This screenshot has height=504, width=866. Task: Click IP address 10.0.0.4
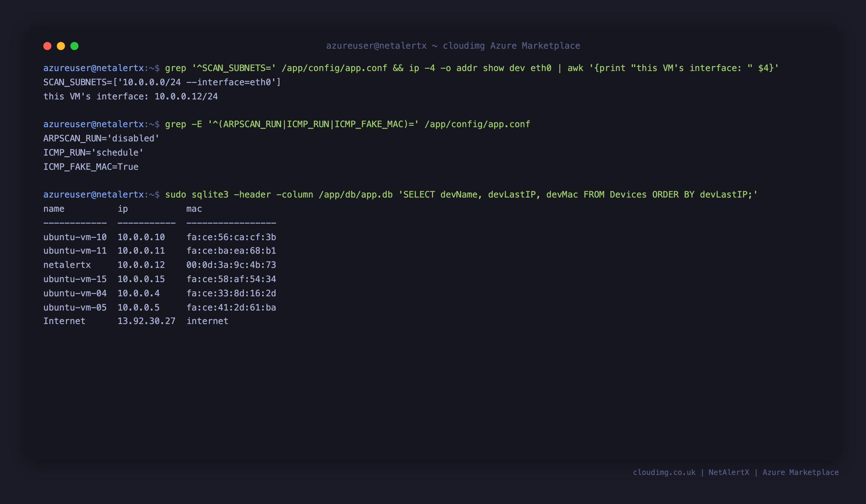coord(138,293)
